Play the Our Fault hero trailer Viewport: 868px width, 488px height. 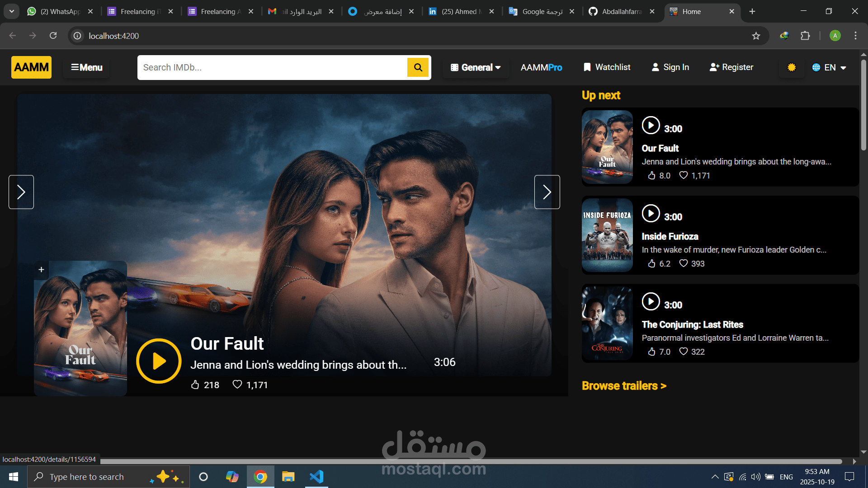pos(159,361)
